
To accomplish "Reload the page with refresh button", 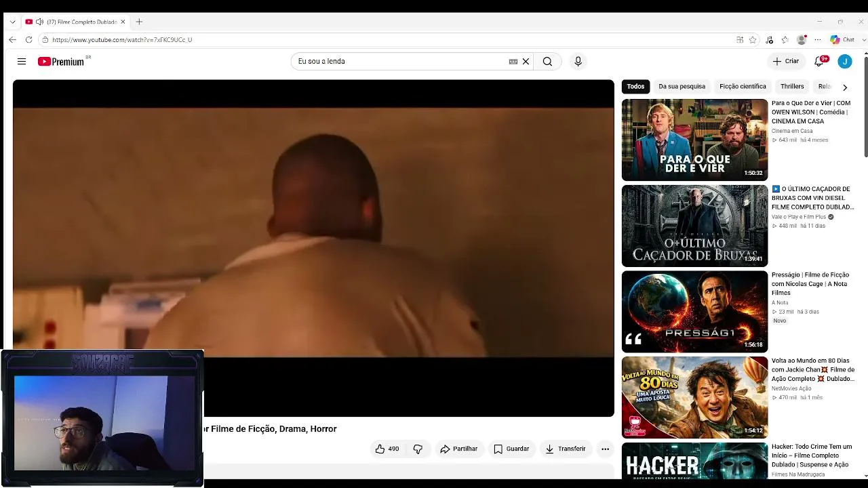I will click(x=28, y=40).
